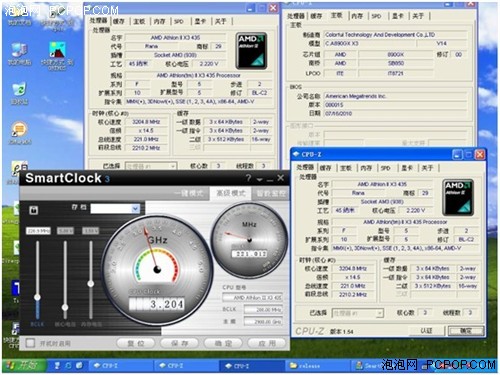Click the 保存 save button in SmartClock
Image resolution: width=500 pixels, height=375 pixels.
(179, 343)
